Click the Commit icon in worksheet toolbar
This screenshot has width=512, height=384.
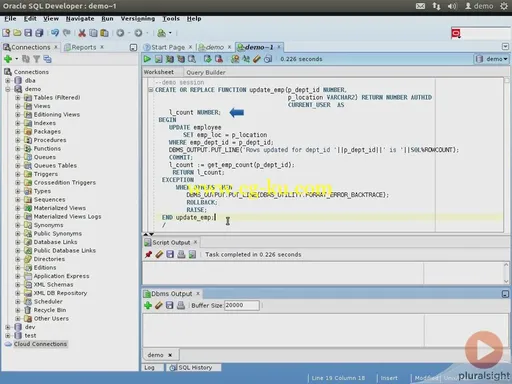click(x=207, y=59)
